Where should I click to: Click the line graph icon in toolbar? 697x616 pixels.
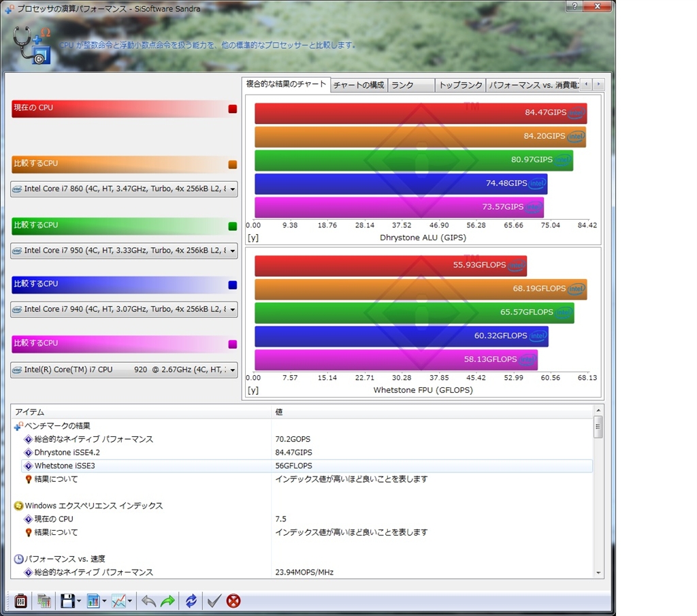[x=118, y=601]
